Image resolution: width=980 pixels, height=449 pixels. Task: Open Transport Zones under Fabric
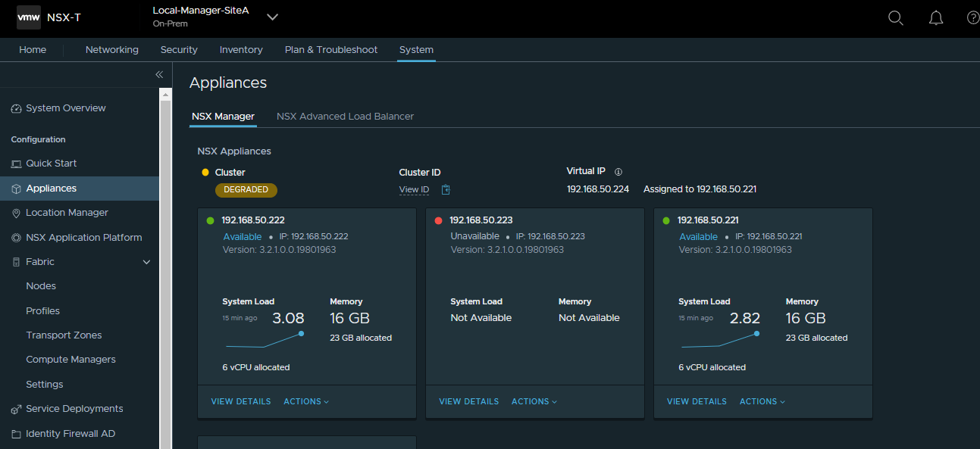point(64,335)
